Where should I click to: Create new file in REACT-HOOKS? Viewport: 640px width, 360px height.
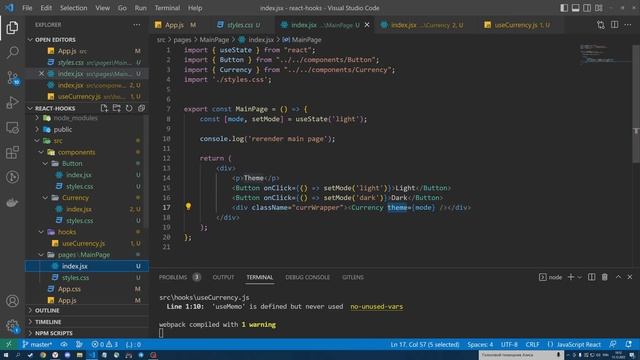pos(104,108)
